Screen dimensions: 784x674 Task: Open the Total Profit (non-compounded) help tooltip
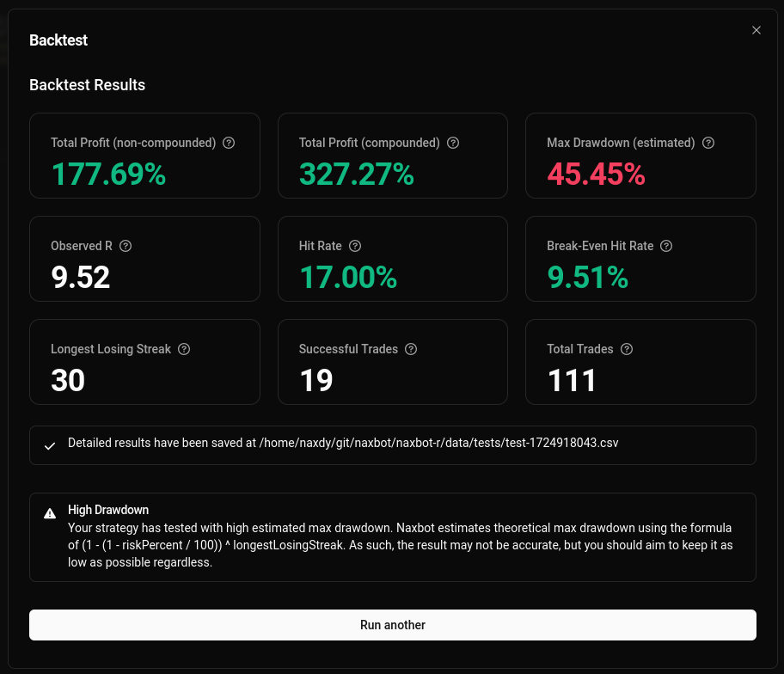(x=229, y=143)
